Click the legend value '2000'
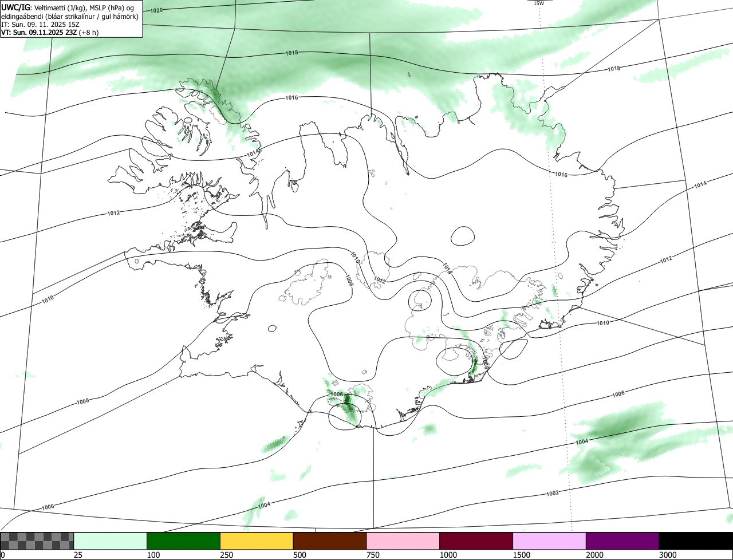 (595, 555)
